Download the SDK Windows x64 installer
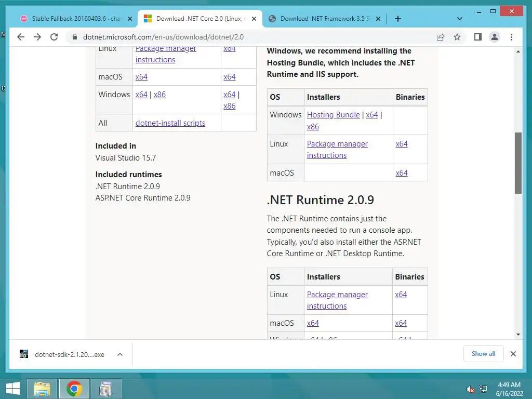Image resolution: width=532 pixels, height=399 pixels. 141,95
